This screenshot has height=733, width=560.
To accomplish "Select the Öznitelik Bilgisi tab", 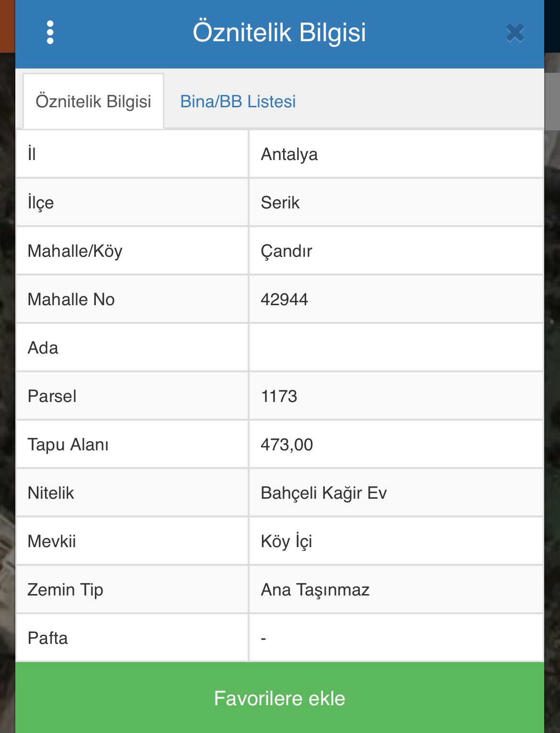I will [93, 102].
